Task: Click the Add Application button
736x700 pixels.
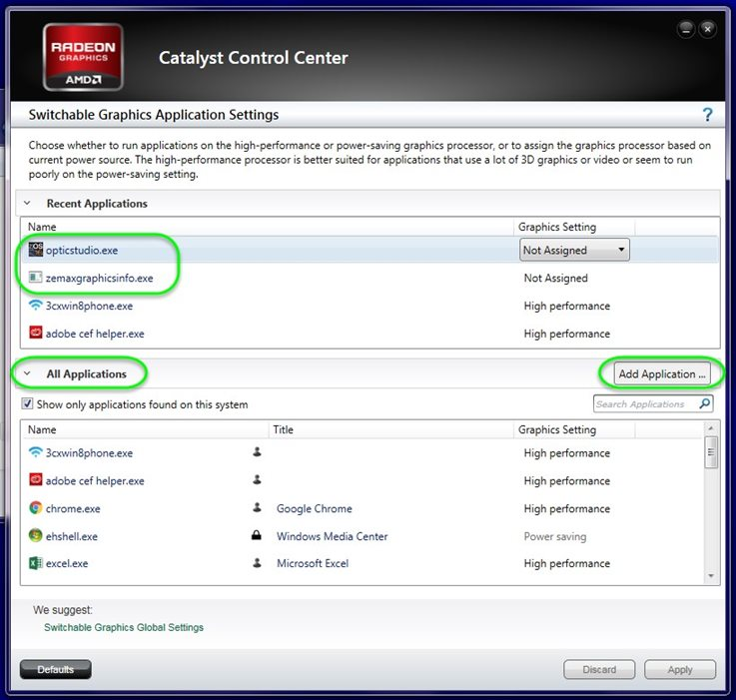Action: [662, 373]
